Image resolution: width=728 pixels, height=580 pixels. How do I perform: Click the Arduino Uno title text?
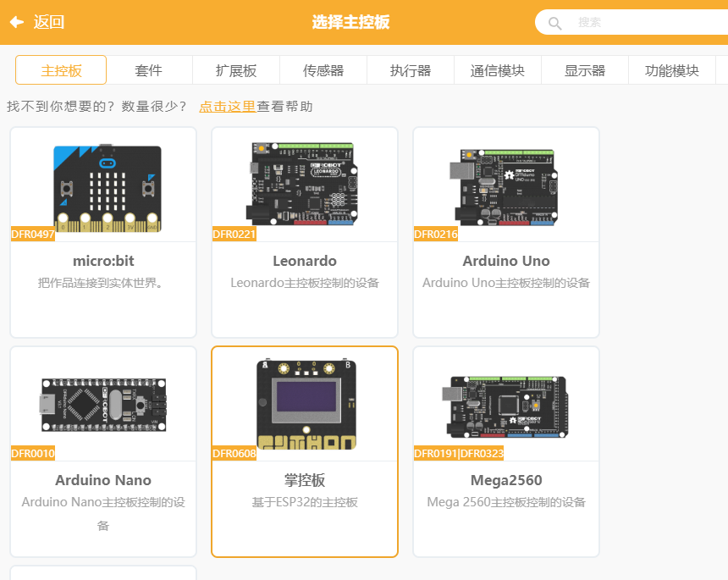tap(506, 261)
